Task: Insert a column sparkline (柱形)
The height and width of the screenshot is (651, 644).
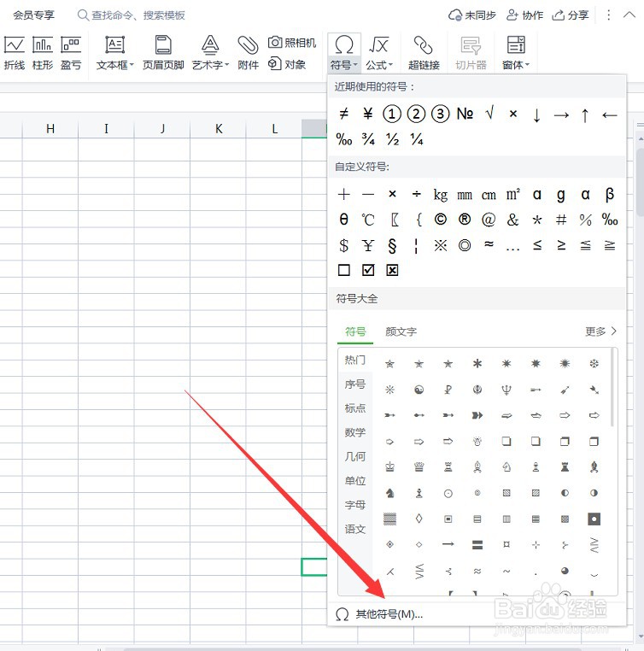Action: (x=43, y=53)
